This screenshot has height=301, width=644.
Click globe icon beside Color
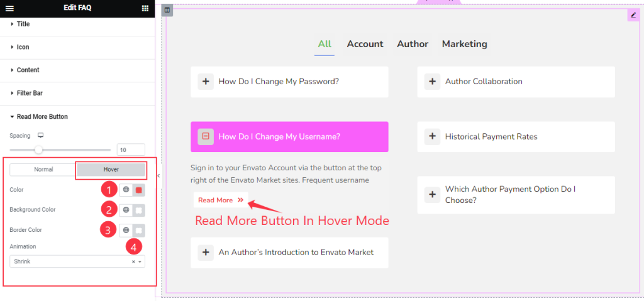click(x=126, y=190)
